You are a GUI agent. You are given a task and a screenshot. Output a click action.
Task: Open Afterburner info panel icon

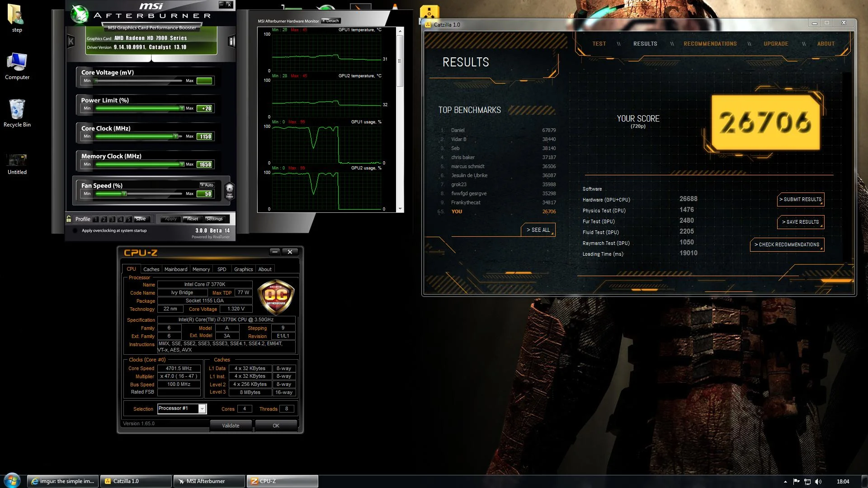click(232, 42)
